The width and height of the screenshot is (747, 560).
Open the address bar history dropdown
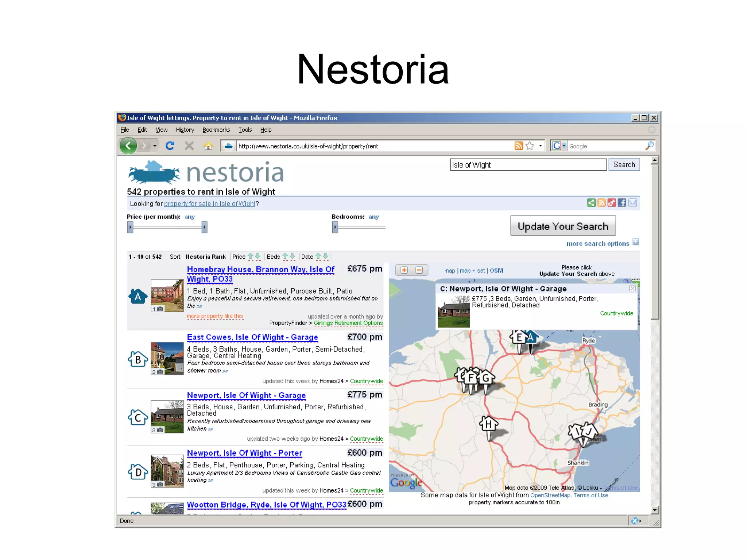pyautogui.click(x=541, y=146)
